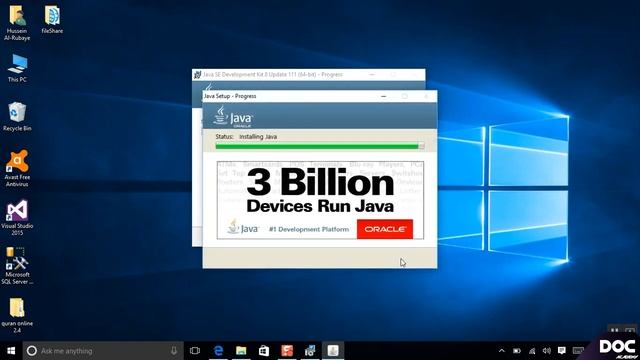Click the media installer taskbar icon
The height and width of the screenshot is (360, 640).
click(310, 351)
